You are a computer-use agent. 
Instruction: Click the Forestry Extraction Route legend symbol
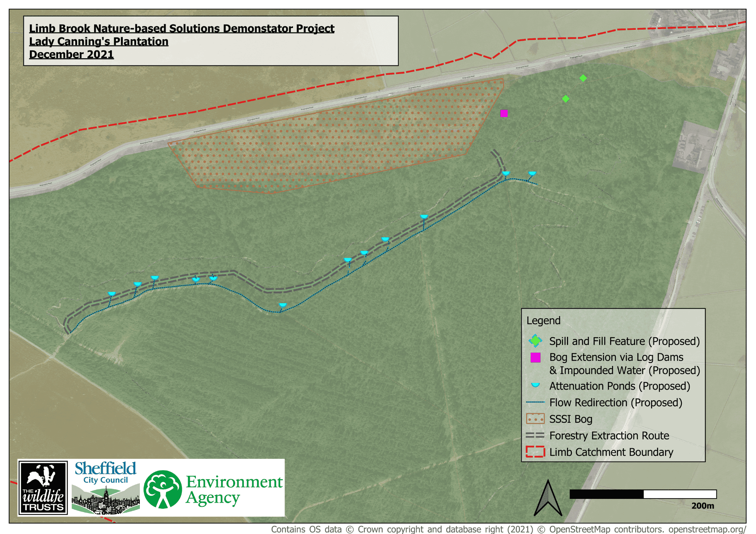pos(535,435)
